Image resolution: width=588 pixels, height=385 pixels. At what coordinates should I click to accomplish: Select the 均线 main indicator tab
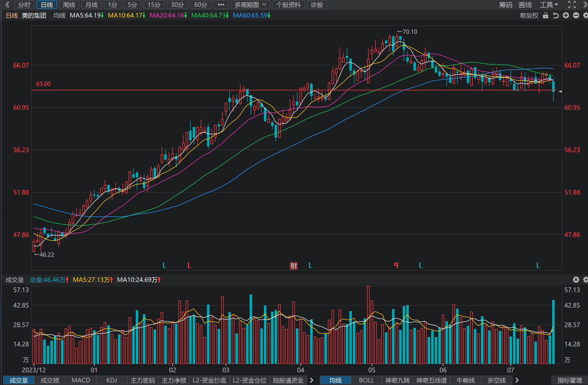(335, 380)
